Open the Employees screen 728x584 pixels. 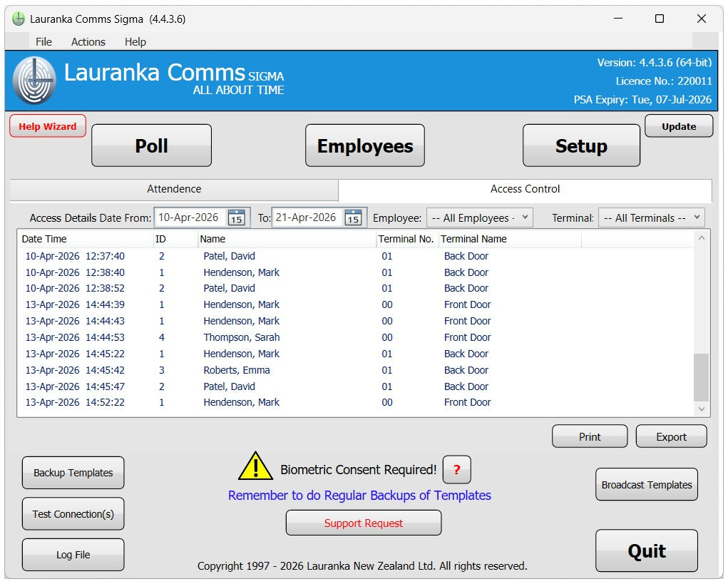pyautogui.click(x=365, y=145)
